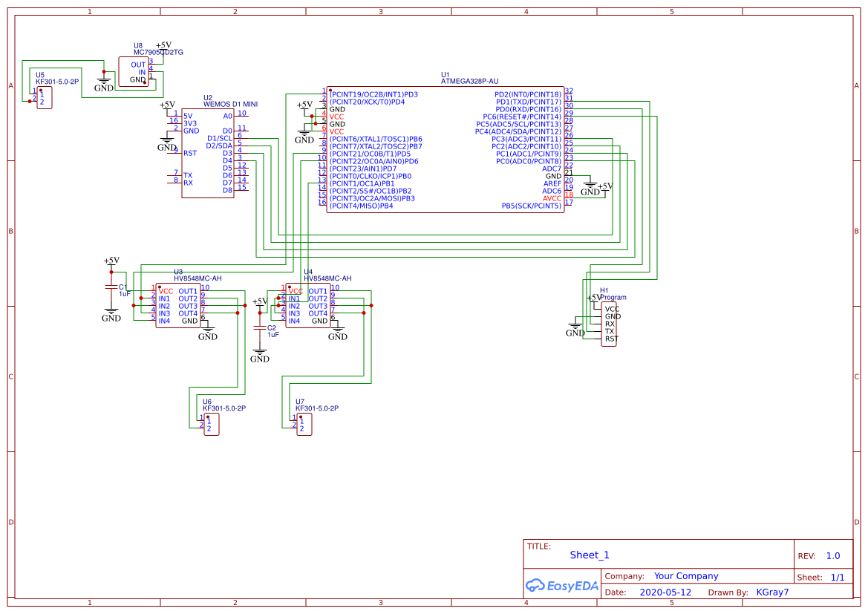Select PB5(SCK/PCINT5) pin label
Image resolution: width=868 pixels, height=614 pixels.
(x=532, y=206)
